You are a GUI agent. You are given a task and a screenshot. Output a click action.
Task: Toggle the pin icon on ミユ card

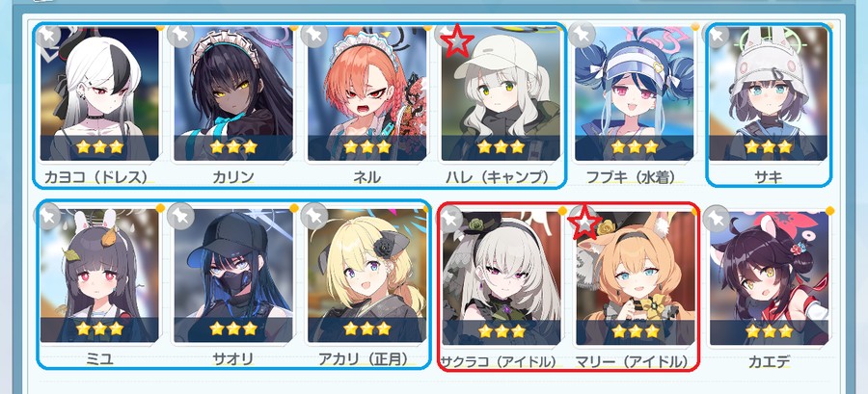pyautogui.click(x=48, y=216)
